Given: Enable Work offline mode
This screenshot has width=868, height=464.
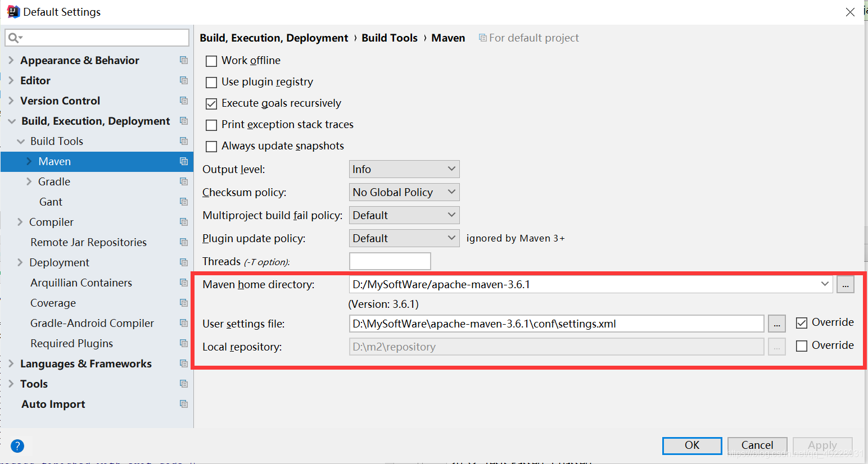Looking at the screenshot, I should click(211, 61).
